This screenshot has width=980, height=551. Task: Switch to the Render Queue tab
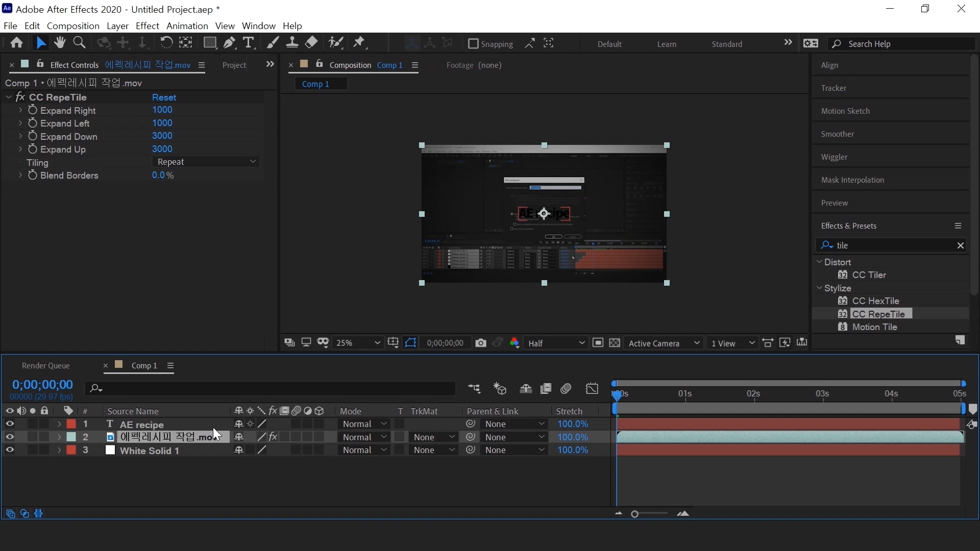pos(45,366)
